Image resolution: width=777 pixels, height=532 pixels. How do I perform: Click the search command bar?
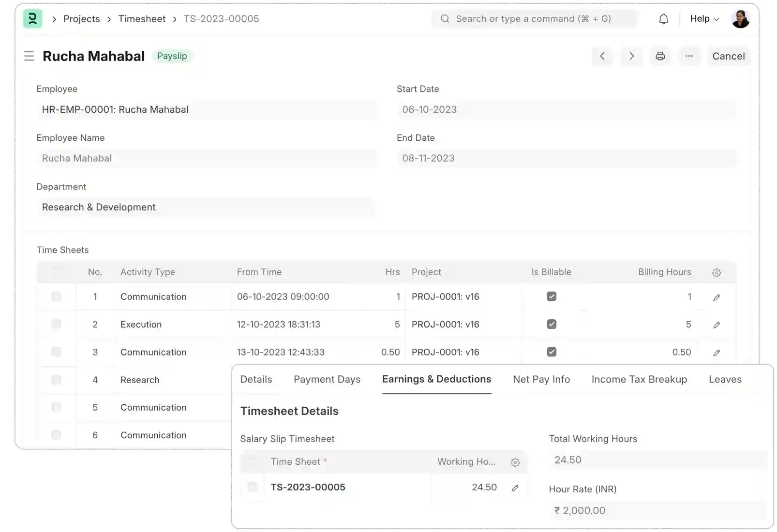coord(534,19)
